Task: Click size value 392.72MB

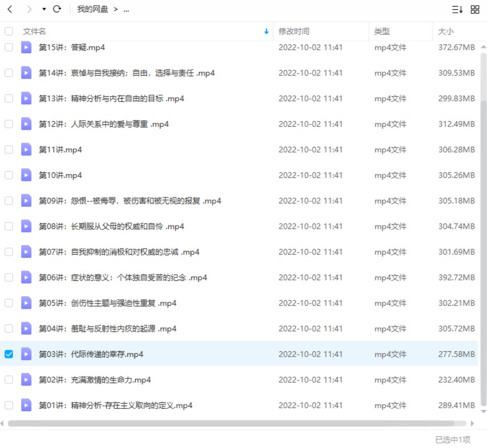Action: 456,277
